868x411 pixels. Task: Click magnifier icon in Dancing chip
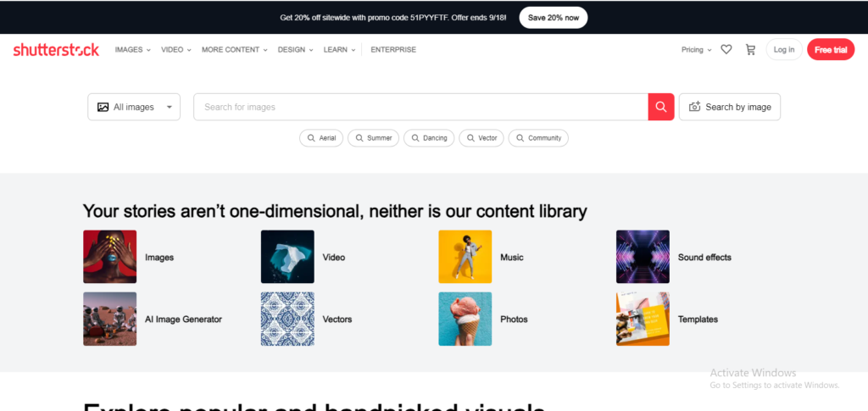pyautogui.click(x=415, y=138)
